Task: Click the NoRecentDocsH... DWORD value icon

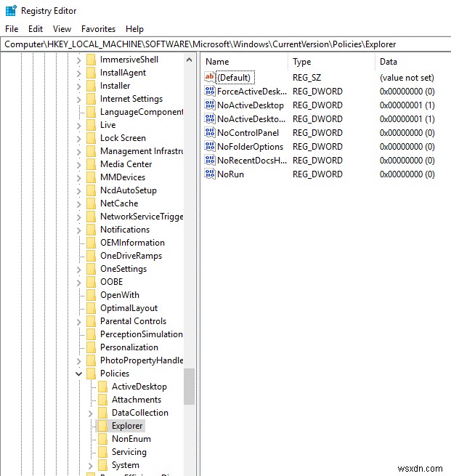Action: 210,160
